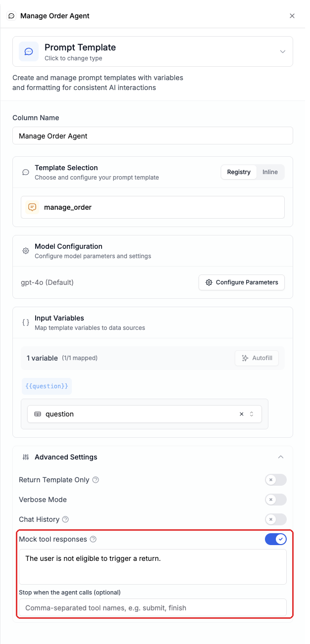Click the table icon in question dropdown
310x644 pixels.
[x=38, y=414]
